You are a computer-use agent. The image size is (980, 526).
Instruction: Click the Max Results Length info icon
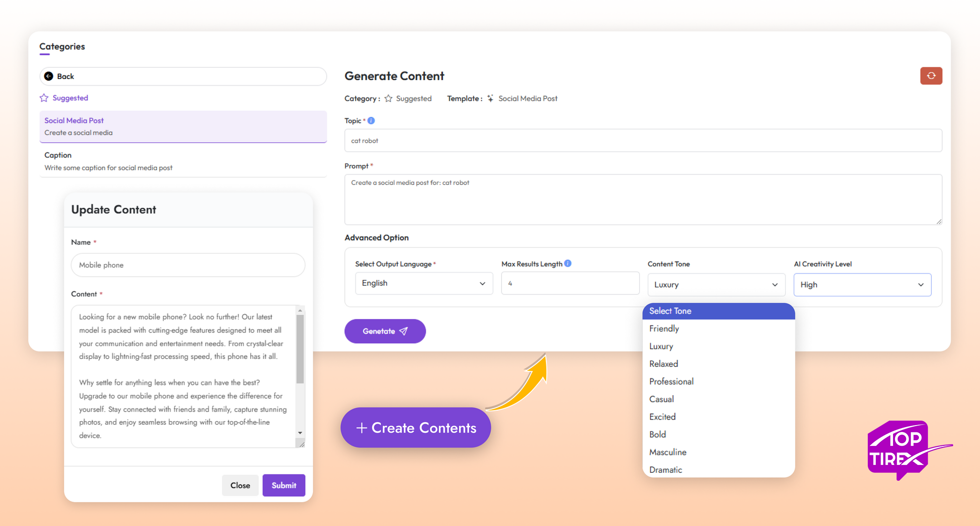[568, 263]
